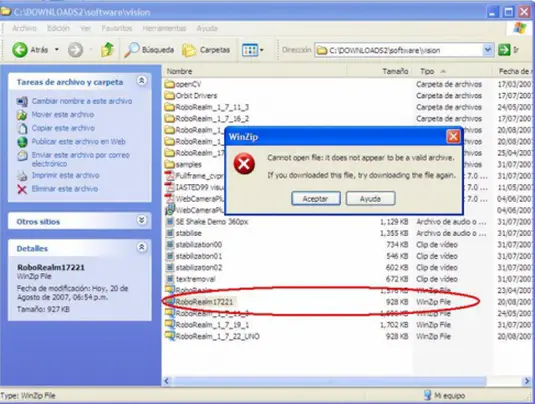The image size is (535, 404).
Task: Click the envelope icon beside Enviar este archivo
Action: [x=23, y=156]
